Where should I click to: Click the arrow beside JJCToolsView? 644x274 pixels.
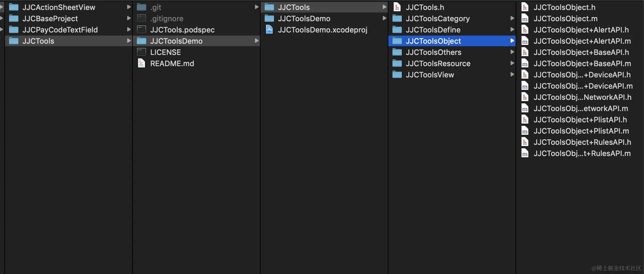[x=512, y=74]
